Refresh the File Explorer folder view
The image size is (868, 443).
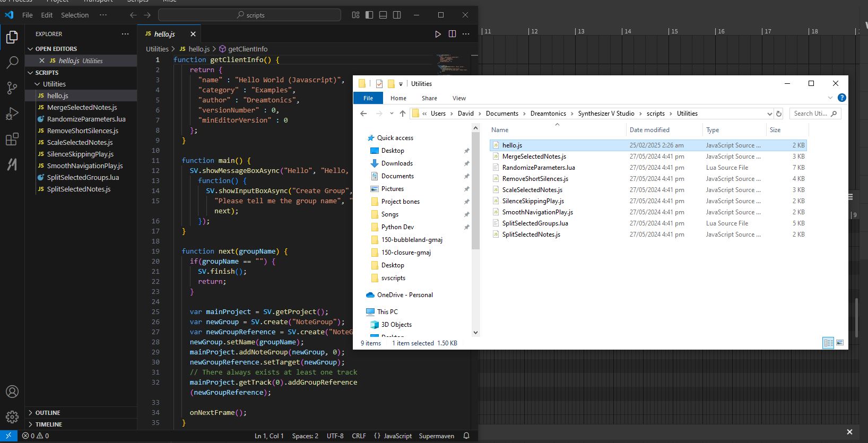[x=779, y=114]
